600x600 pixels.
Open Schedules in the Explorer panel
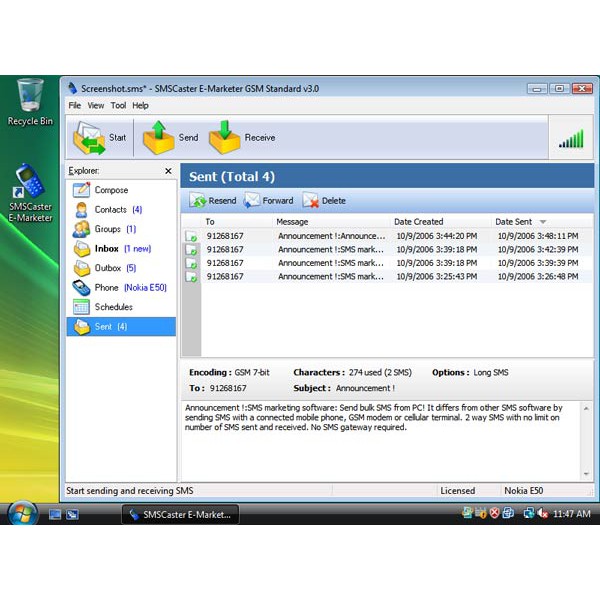point(81,307)
